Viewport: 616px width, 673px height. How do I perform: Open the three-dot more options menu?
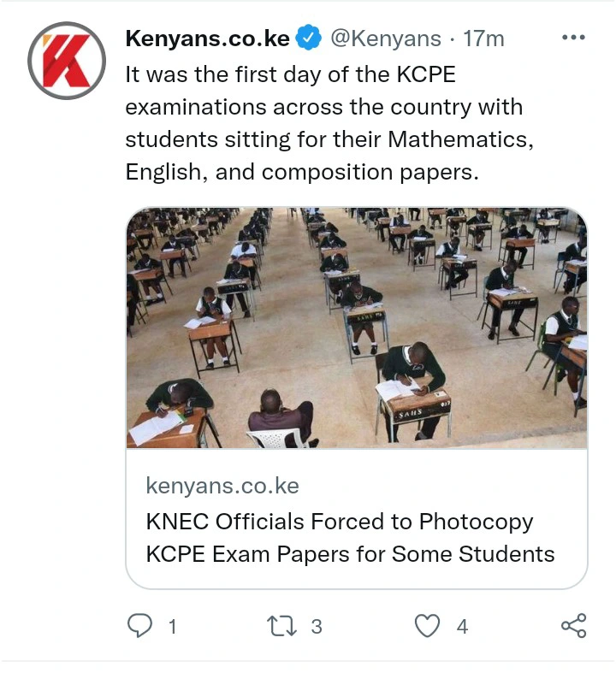(572, 38)
